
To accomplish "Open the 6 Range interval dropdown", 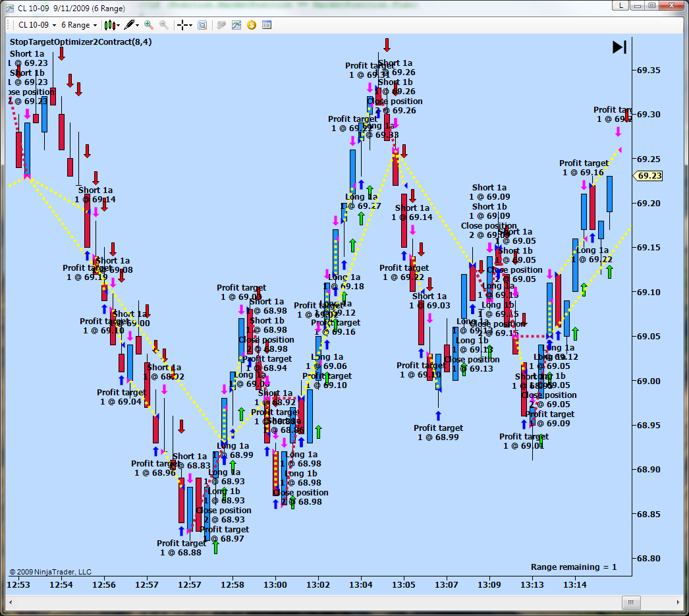I will click(78, 25).
